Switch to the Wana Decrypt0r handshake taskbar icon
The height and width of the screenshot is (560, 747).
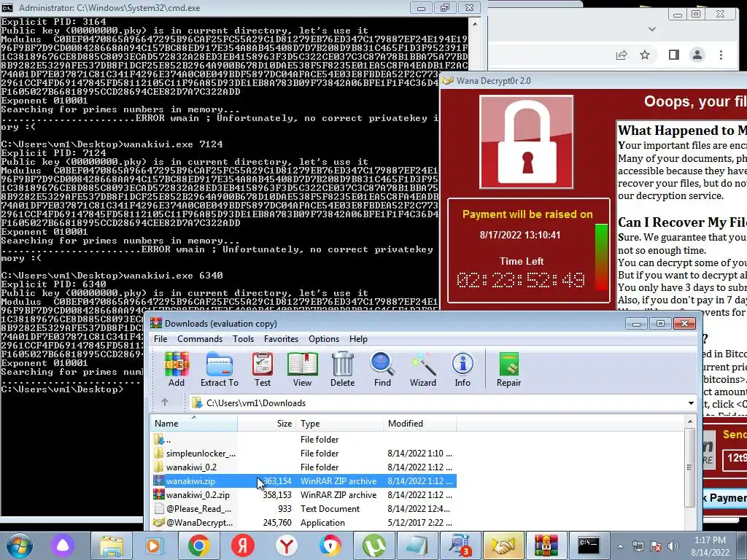coord(503,545)
